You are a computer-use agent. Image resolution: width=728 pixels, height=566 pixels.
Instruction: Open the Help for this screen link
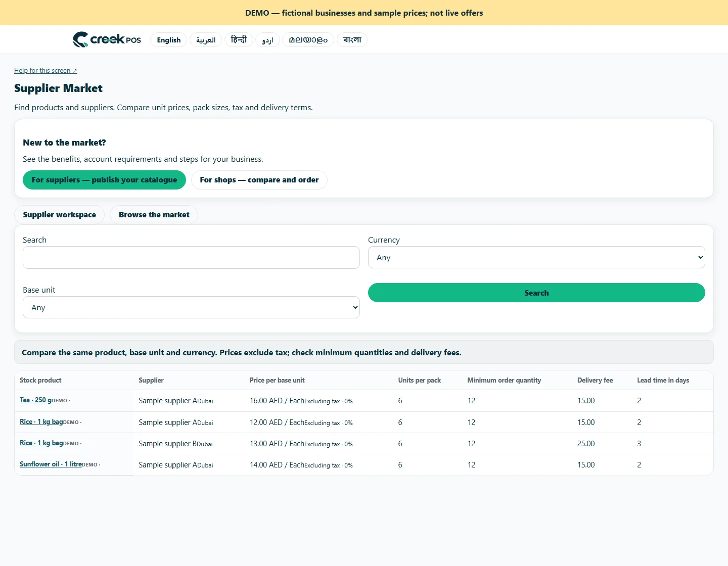(45, 71)
